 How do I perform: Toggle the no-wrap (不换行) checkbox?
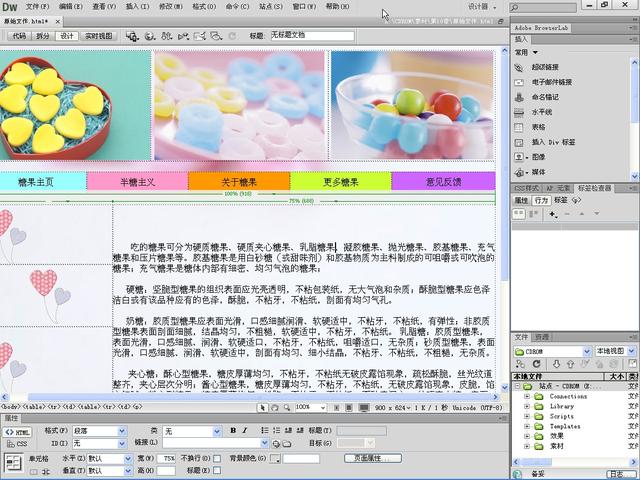(217, 458)
